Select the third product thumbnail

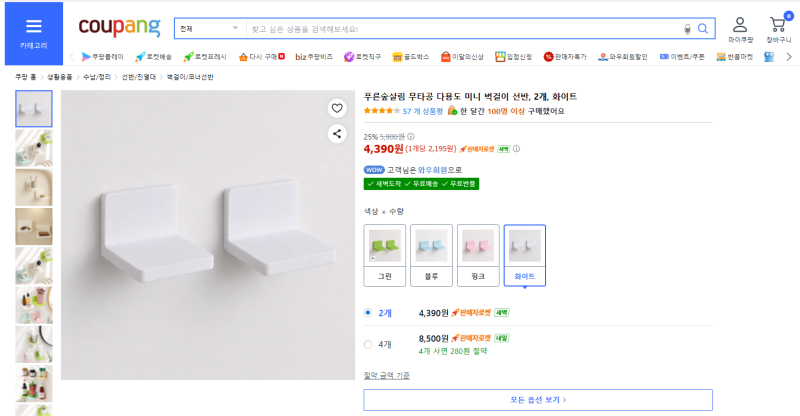tap(34, 187)
